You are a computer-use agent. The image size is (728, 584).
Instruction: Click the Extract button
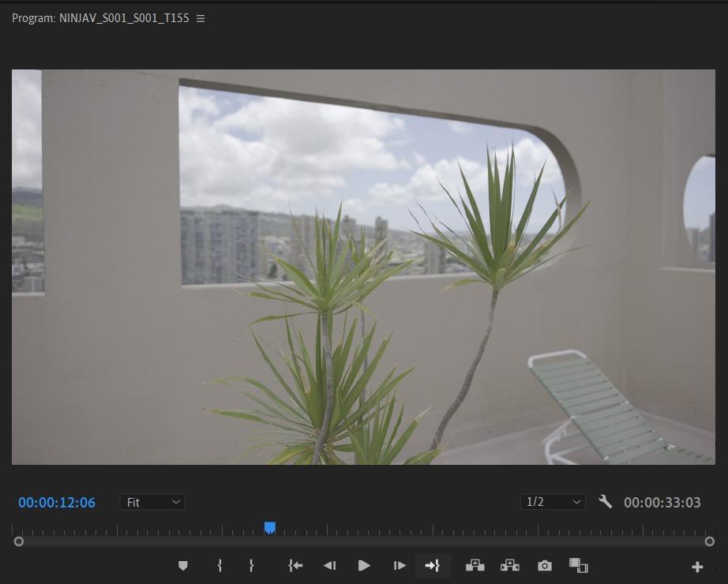(510, 565)
